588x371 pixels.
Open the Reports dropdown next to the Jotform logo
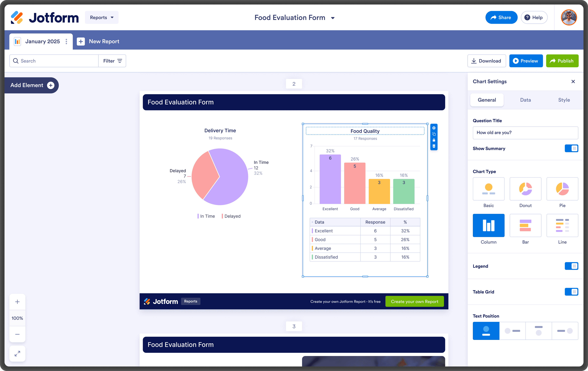click(102, 18)
